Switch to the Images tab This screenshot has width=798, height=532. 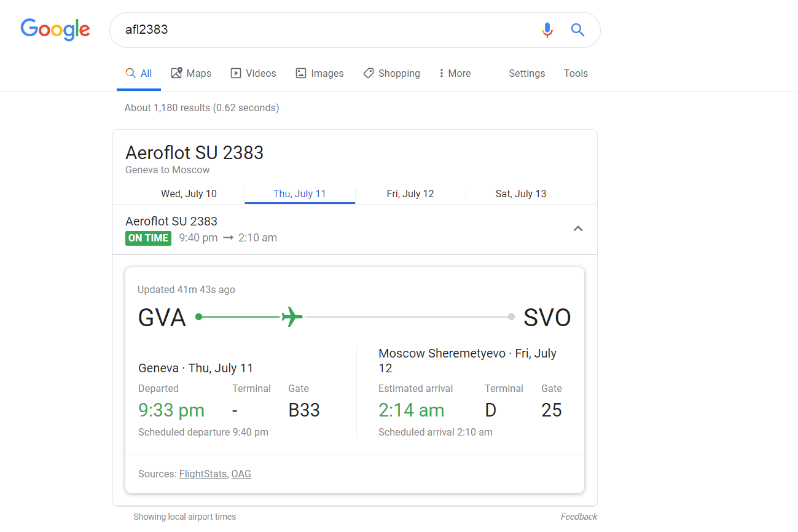pos(319,73)
